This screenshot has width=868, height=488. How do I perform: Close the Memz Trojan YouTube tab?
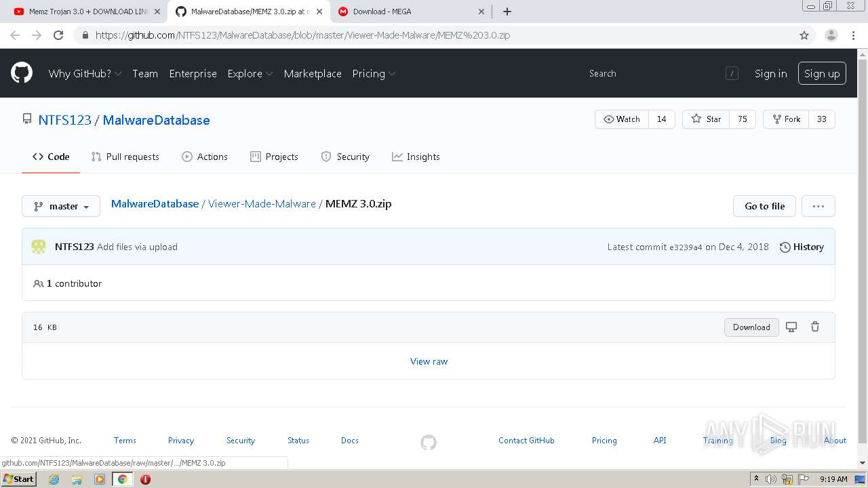tap(157, 12)
